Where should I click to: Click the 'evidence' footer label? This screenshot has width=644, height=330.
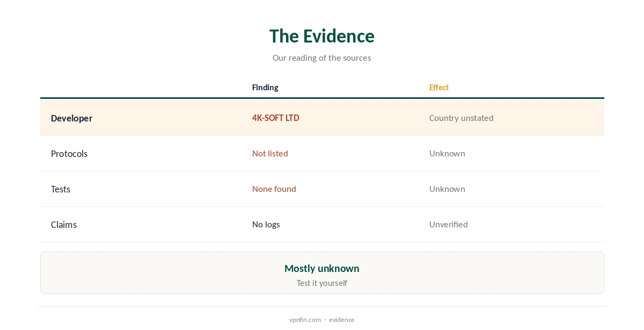click(x=342, y=320)
